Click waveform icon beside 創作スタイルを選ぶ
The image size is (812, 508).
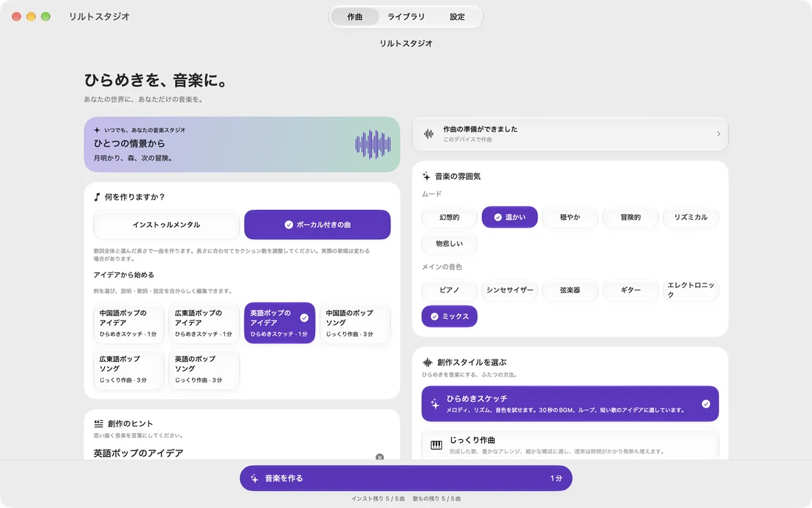[427, 363]
